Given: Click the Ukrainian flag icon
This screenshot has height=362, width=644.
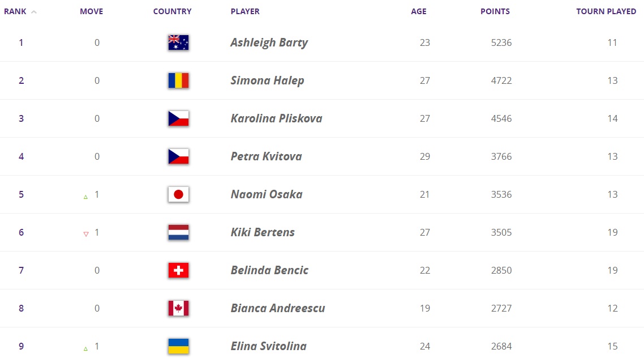Looking at the screenshot, I should coord(178,346).
